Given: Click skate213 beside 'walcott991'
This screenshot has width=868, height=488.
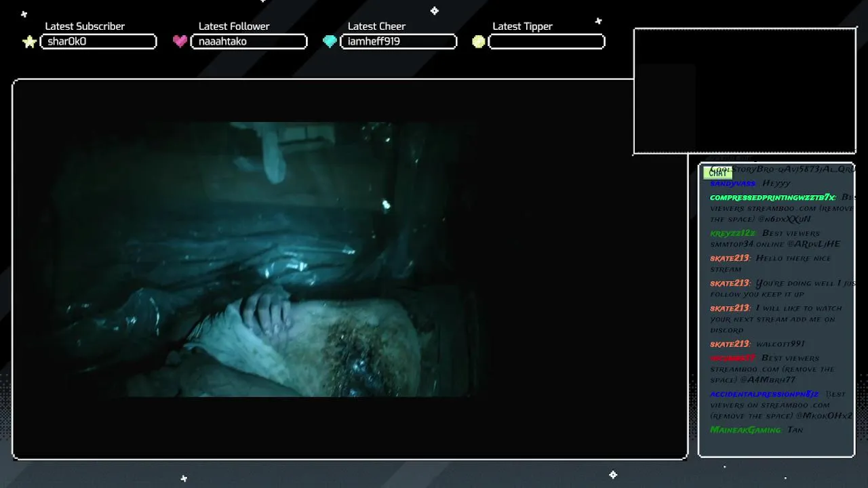Looking at the screenshot, I should pos(730,344).
